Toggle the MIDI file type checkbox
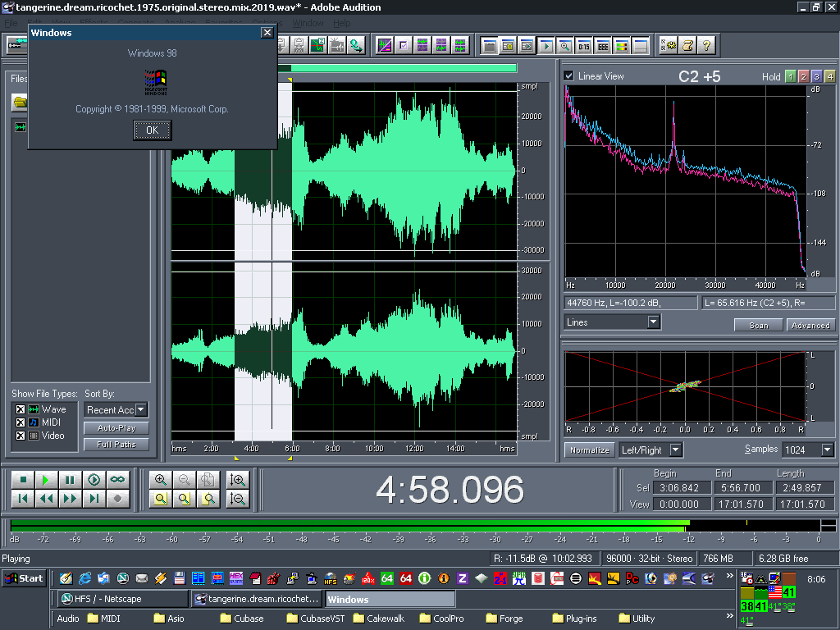The height and width of the screenshot is (630, 840). point(21,422)
